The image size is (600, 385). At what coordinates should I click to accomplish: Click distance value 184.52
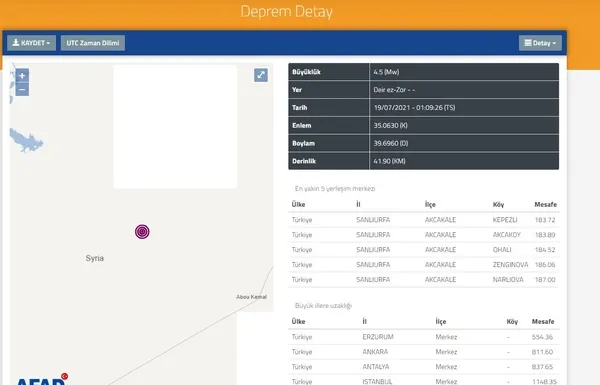tap(545, 250)
